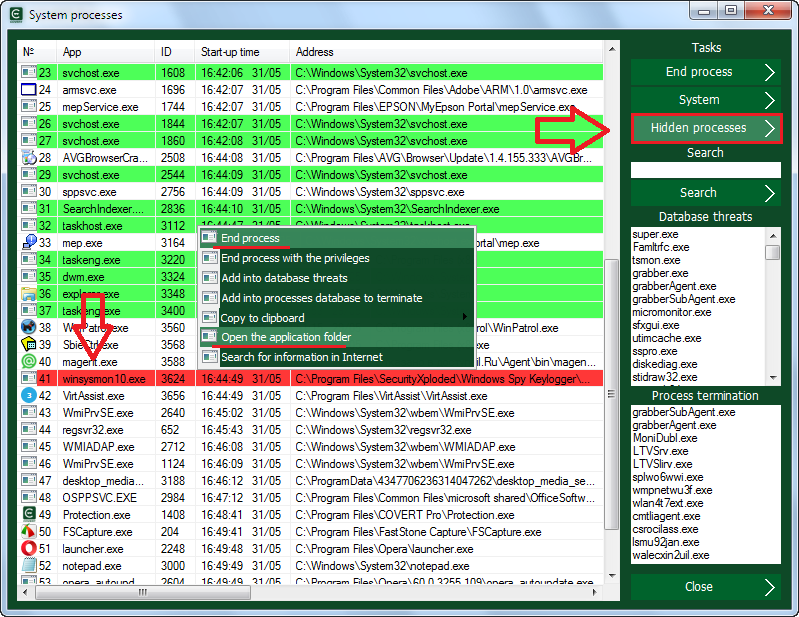Image resolution: width=799 pixels, height=617 pixels.
Task: Click the process list scroll down arrow
Action: pos(611,576)
